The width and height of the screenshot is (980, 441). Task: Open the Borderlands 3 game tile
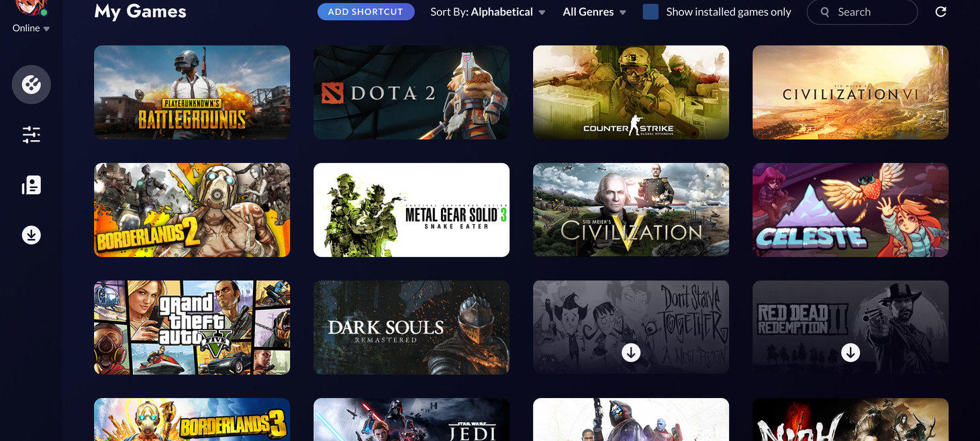[192, 420]
